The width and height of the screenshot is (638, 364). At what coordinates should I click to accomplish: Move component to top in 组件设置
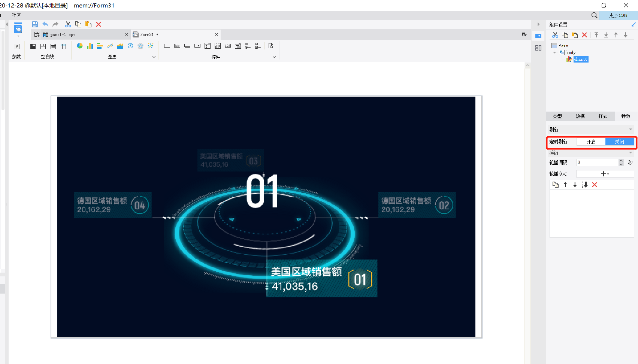click(x=596, y=35)
